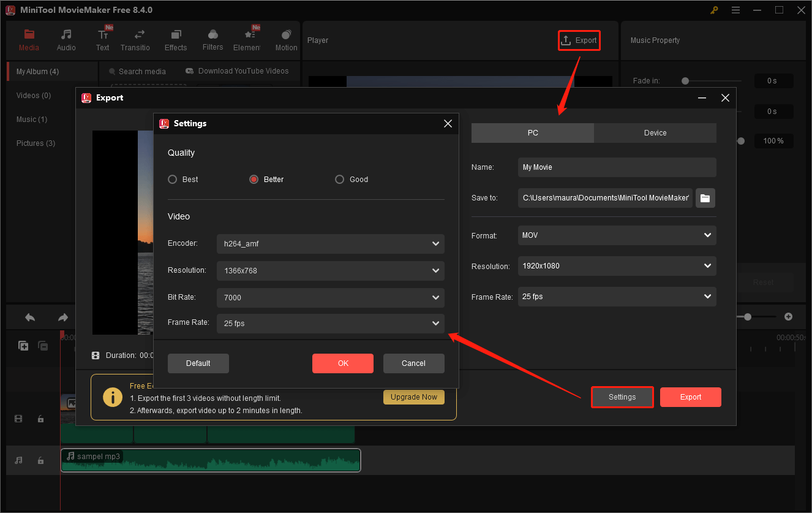Switch to the Device tab
The image size is (812, 513).
click(x=655, y=132)
